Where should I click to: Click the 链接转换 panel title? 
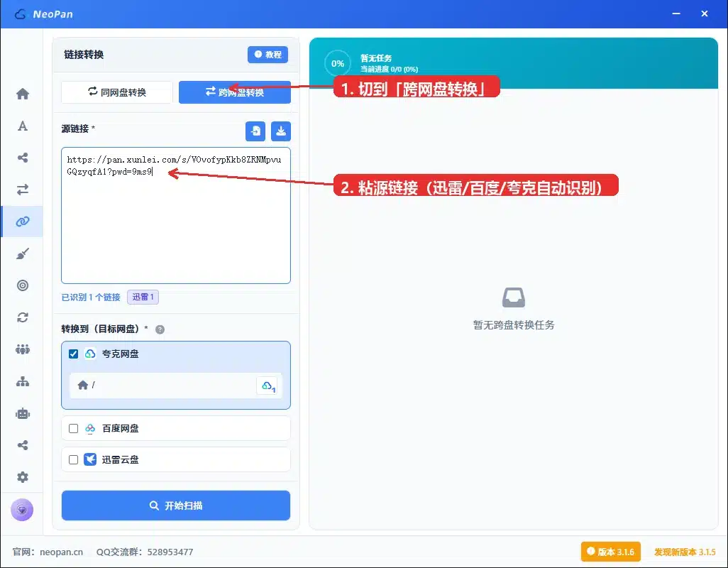point(84,55)
